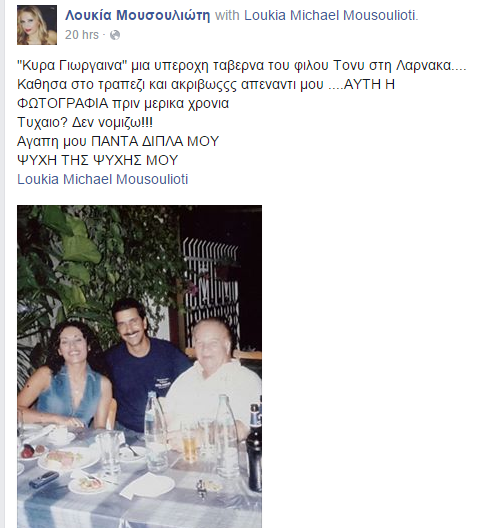
Task: Click the line 'Τυχαιο? Δεν νομιζω!!!'
Action: click(x=85, y=122)
